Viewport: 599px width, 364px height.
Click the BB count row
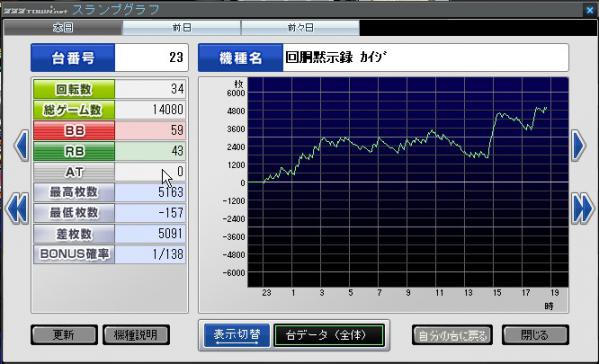[x=110, y=131]
